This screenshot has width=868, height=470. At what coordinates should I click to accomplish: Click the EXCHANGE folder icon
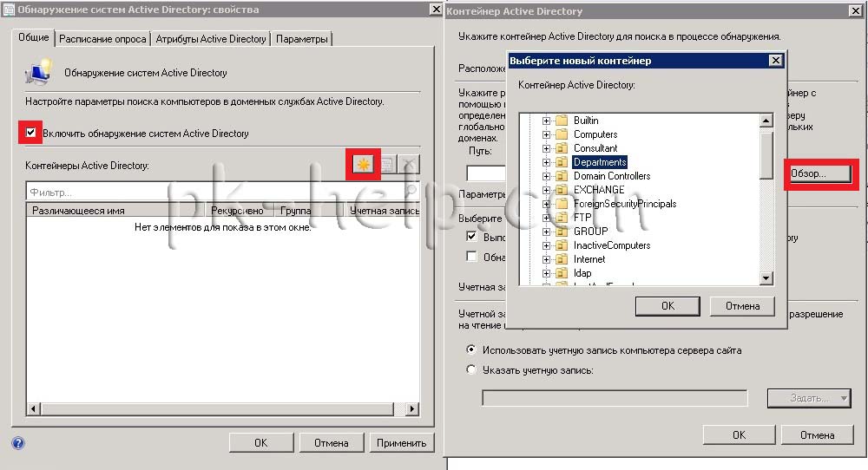562,190
